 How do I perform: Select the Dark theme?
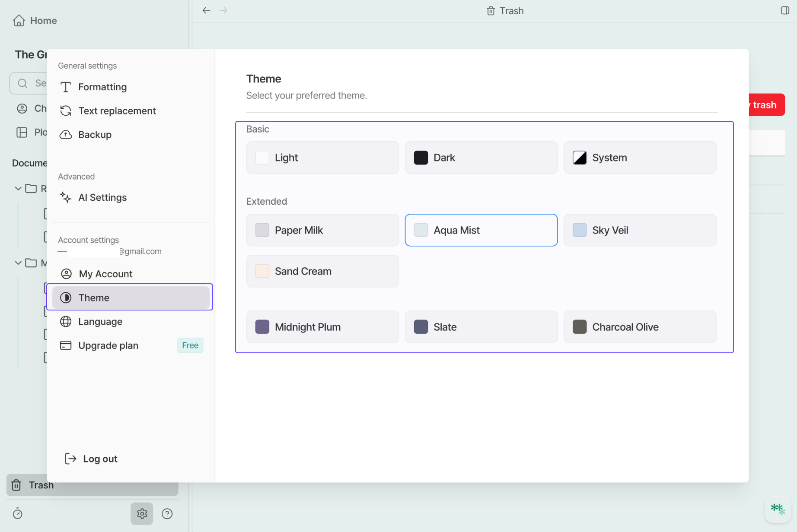pos(481,158)
